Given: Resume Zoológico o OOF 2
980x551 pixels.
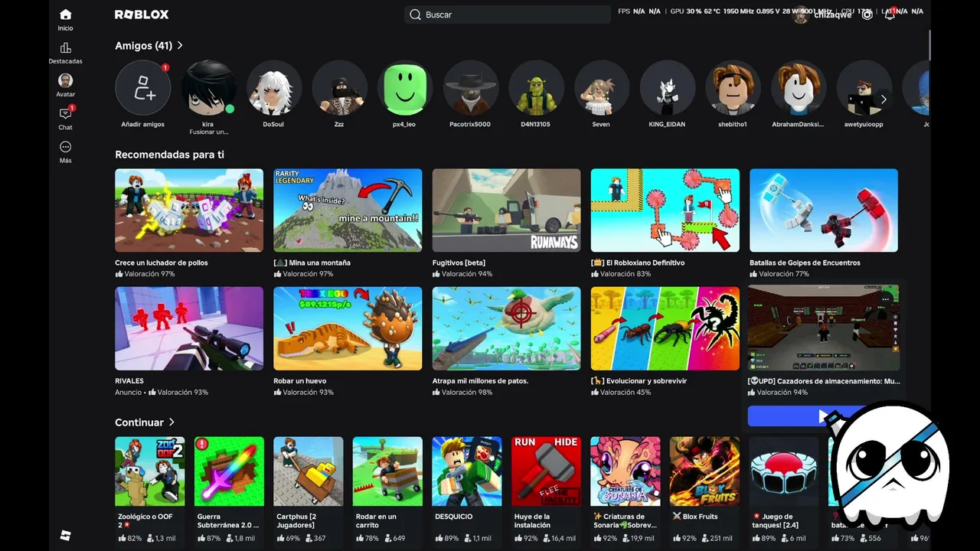Looking at the screenshot, I should tap(150, 490).
